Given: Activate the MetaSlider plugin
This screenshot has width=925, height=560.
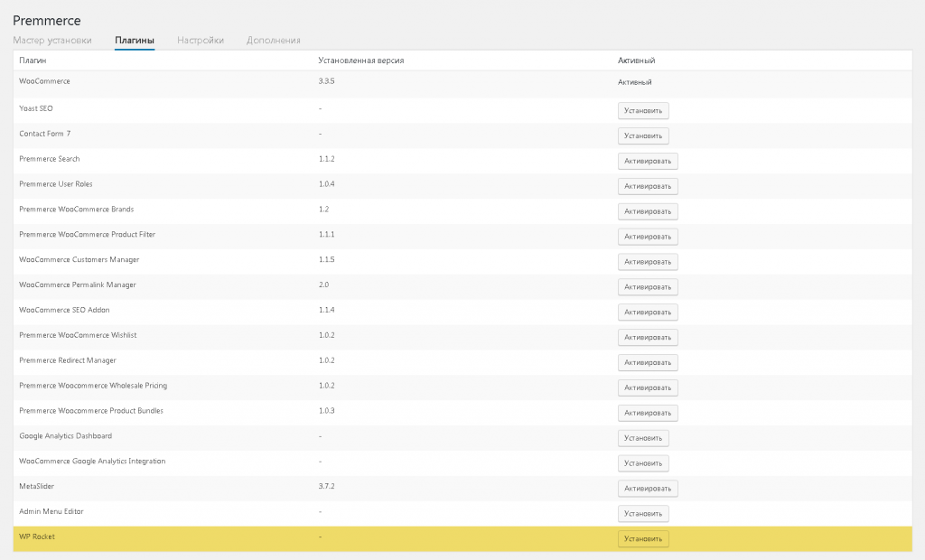Looking at the screenshot, I should click(x=648, y=488).
